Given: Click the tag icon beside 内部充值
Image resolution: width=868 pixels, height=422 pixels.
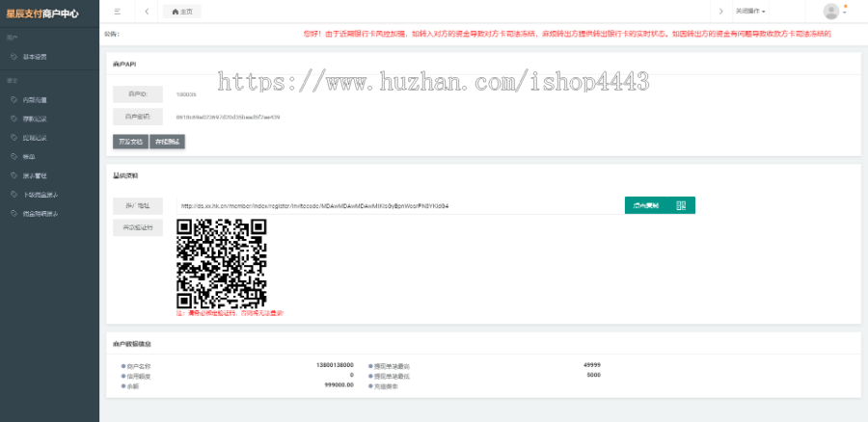Looking at the screenshot, I should coord(14,100).
